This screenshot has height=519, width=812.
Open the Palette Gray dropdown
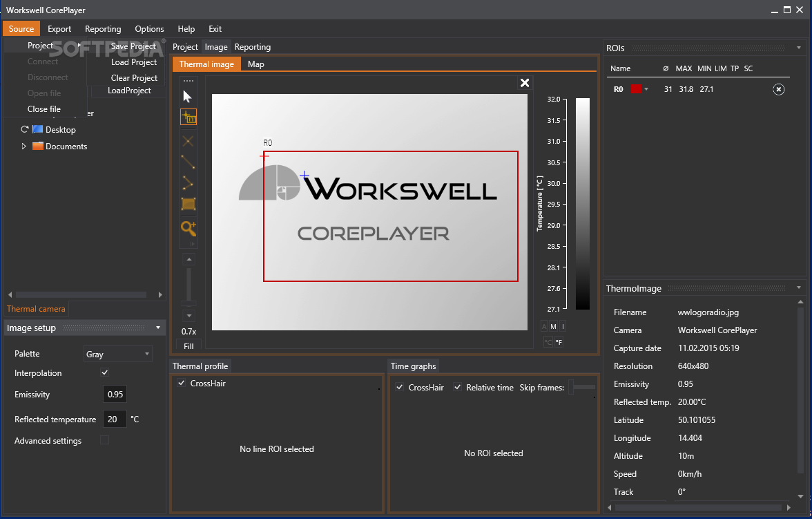coord(117,354)
